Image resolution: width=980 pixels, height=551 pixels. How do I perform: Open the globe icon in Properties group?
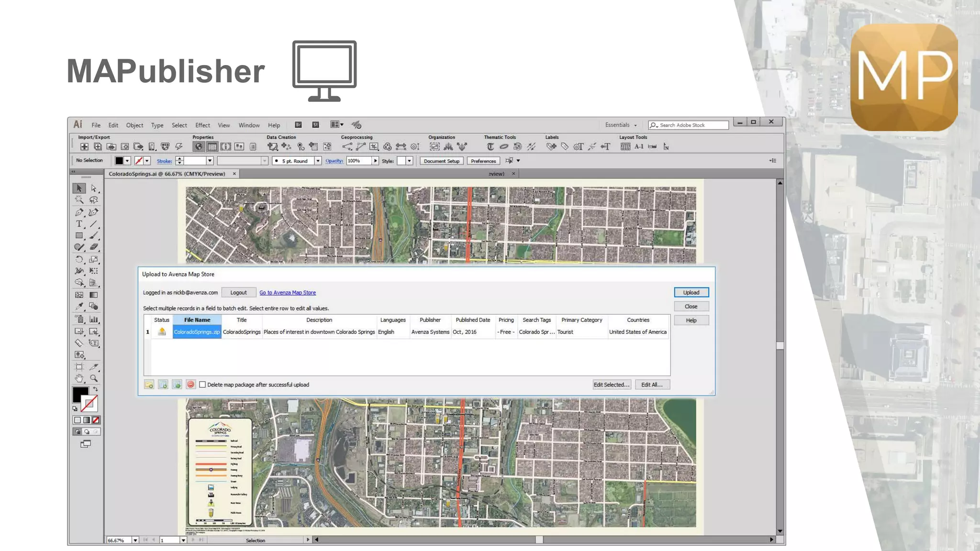tap(199, 147)
